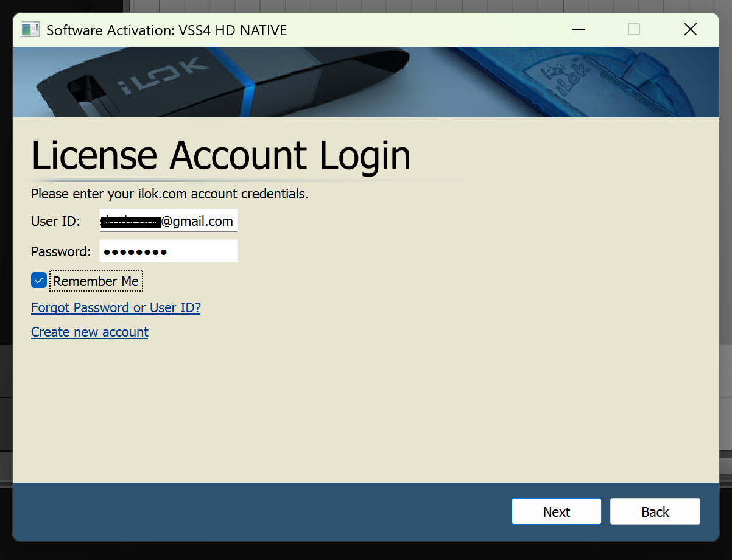Click the Password label
The width and height of the screenshot is (732, 560).
pyautogui.click(x=61, y=251)
